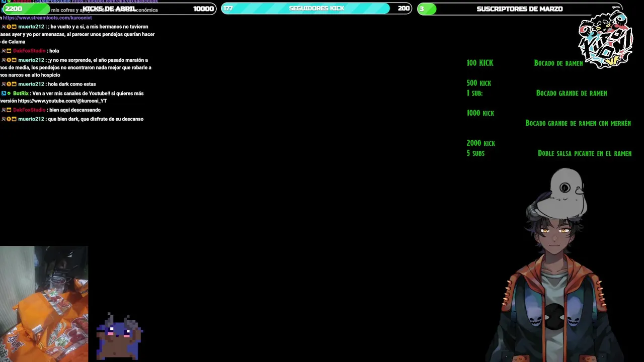Click the '10000' kicks goal value
Screen dimensions: 644x362
pos(203,9)
